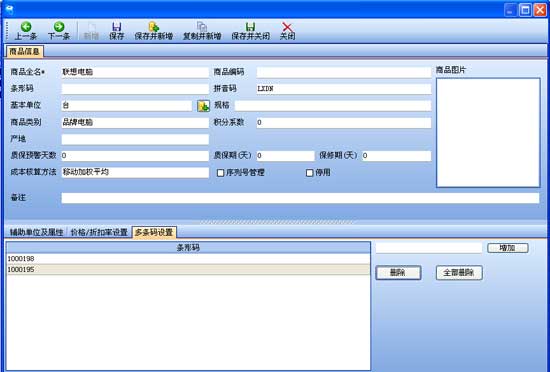Viewport: 550px width, 372px height.
Task: Close the window with the red X
Action: pyautogui.click(x=540, y=10)
